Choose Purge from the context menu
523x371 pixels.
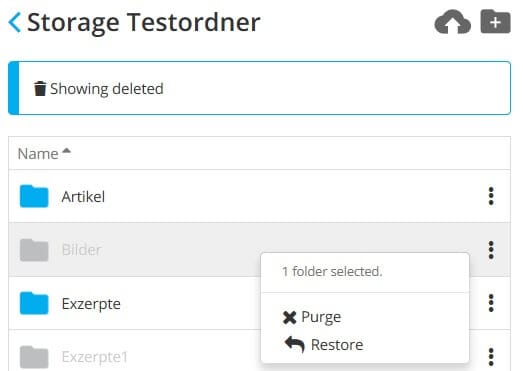click(x=312, y=317)
